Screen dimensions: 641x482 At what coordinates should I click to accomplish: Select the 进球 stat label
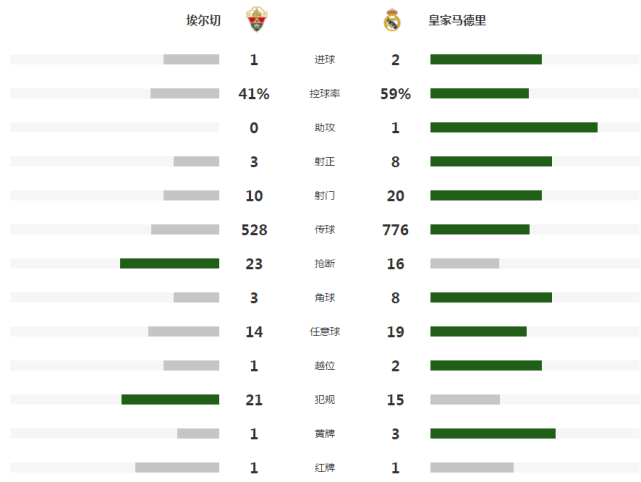pyautogui.click(x=325, y=60)
